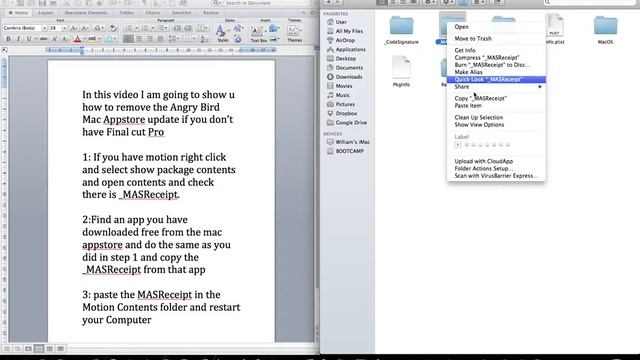Click the text highlight color icon
Image resolution: width=640 pixels, height=360 pixels.
tap(91, 39)
